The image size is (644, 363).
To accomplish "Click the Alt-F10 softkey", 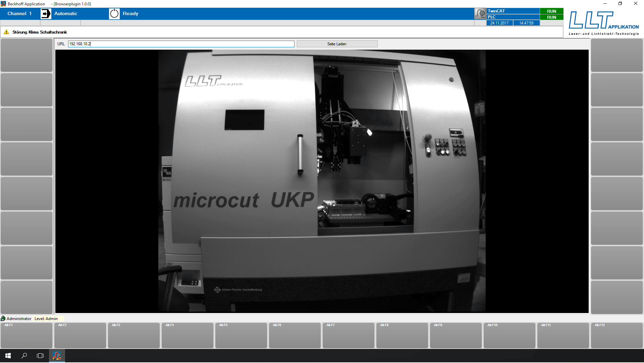I will click(509, 336).
